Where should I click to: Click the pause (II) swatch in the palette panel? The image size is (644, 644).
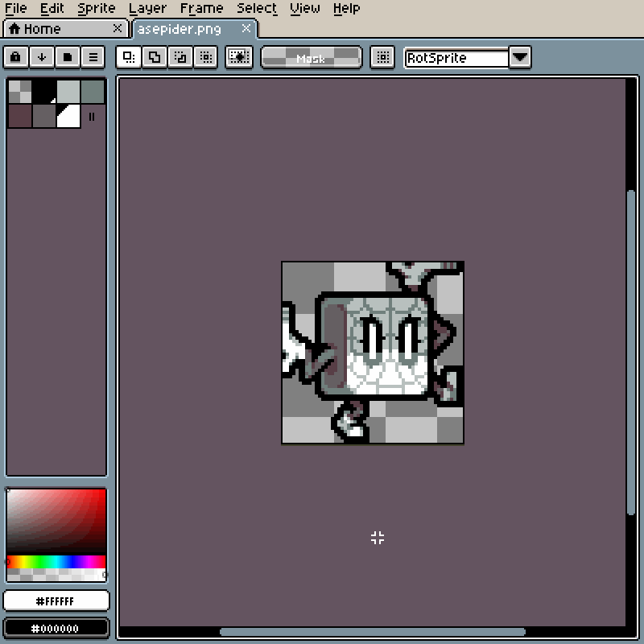click(93, 118)
